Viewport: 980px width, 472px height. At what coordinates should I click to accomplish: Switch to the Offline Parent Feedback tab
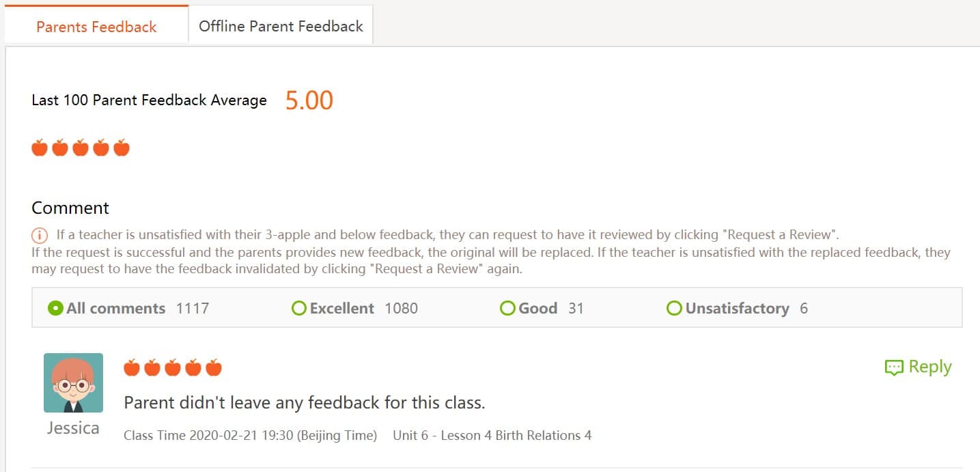[x=281, y=27]
